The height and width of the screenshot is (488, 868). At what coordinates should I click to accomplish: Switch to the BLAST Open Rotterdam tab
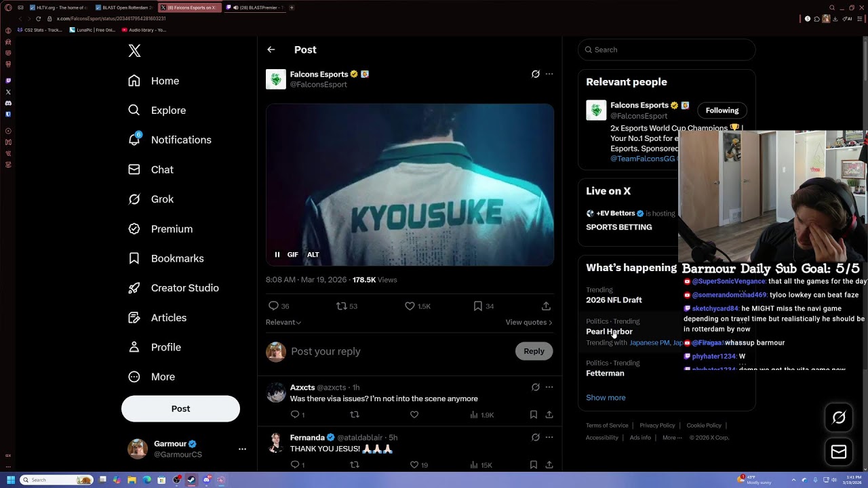[x=124, y=7]
